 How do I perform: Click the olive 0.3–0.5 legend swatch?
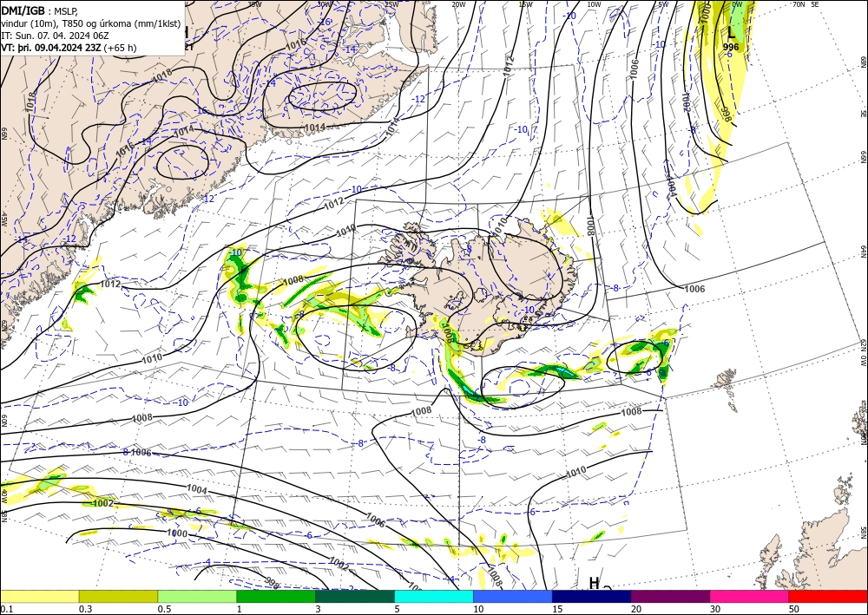[x=118, y=596]
